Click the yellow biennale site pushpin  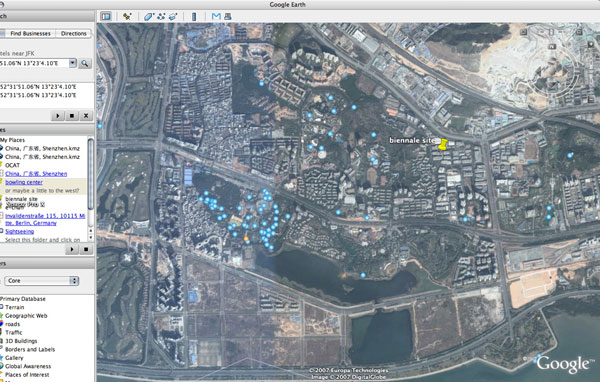click(x=443, y=144)
